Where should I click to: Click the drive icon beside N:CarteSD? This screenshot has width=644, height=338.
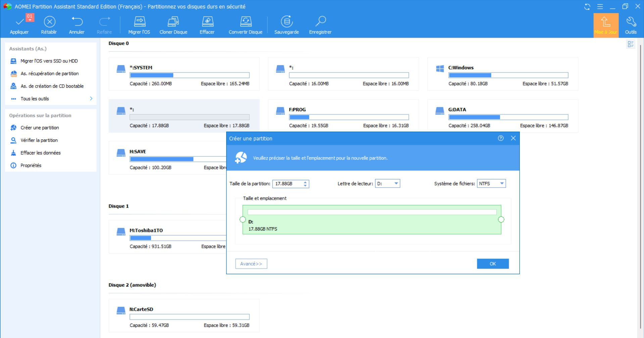[x=121, y=310]
